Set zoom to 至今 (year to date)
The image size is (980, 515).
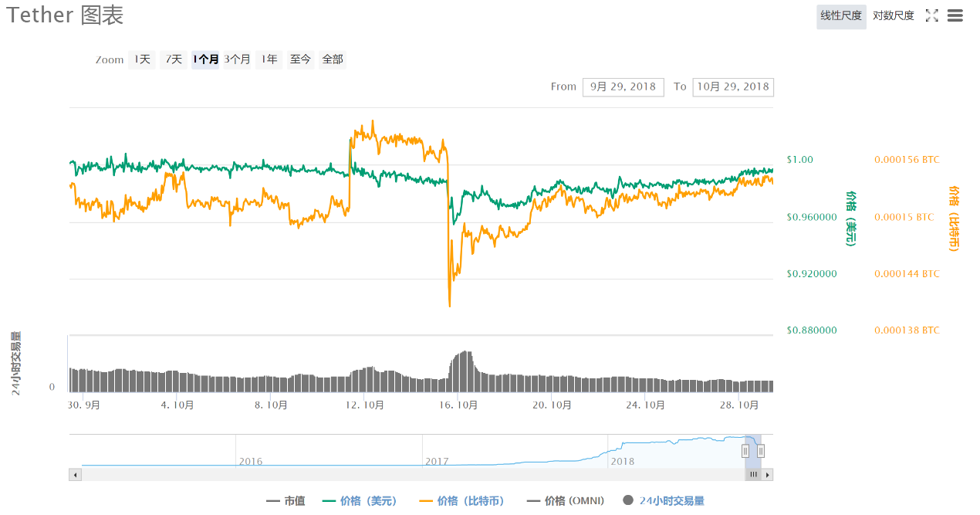tap(301, 59)
